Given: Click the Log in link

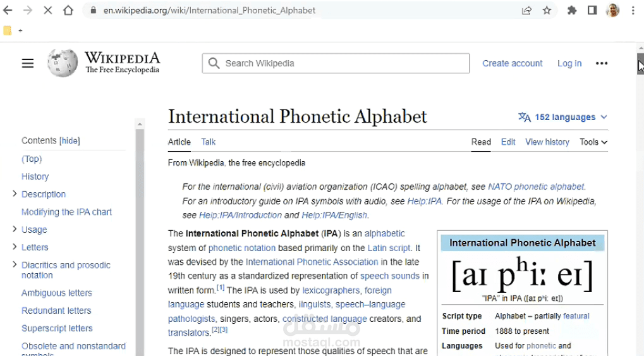Looking at the screenshot, I should (569, 63).
